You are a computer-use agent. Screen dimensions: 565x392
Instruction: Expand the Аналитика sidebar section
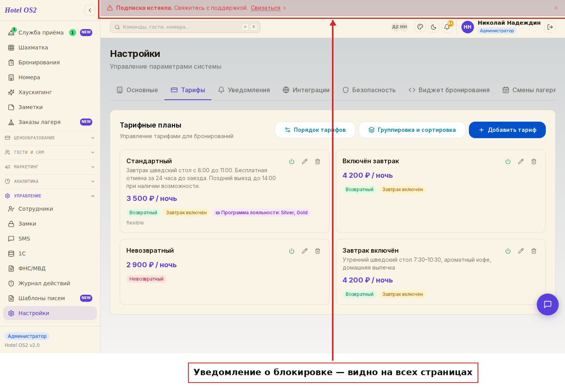pos(50,181)
